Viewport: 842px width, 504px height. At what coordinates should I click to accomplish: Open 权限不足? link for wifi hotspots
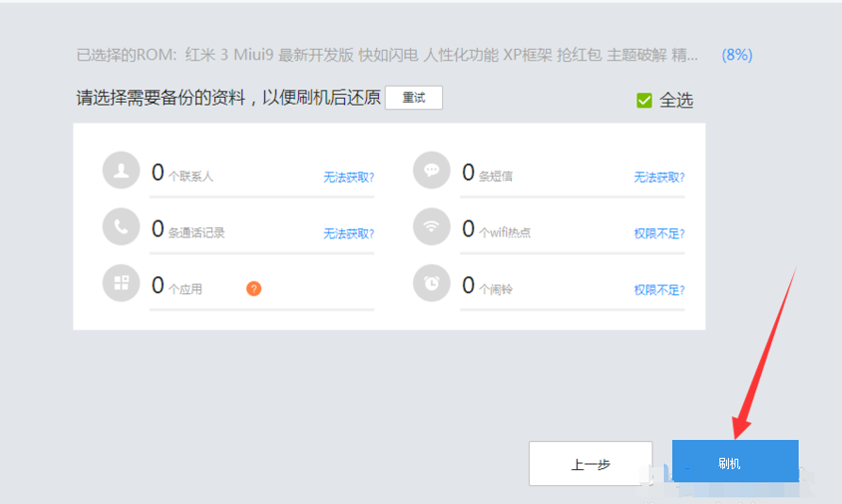[659, 233]
